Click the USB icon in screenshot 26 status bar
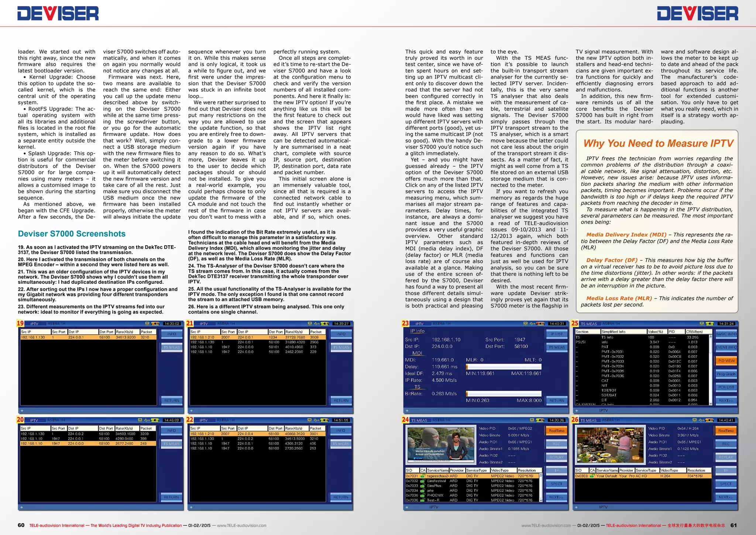Viewport: 756px width, 535px height. tap(701, 420)
